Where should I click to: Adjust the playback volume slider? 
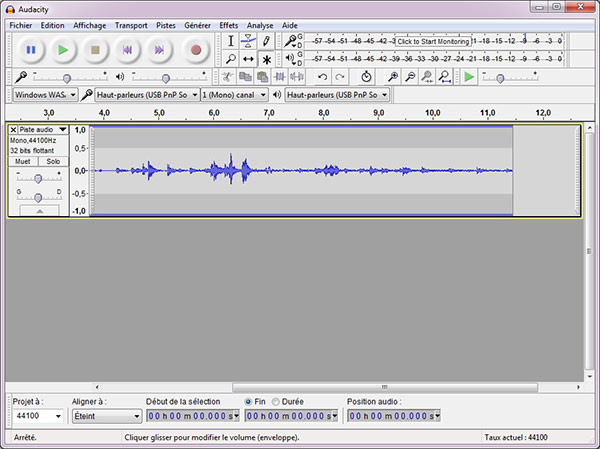pos(166,78)
